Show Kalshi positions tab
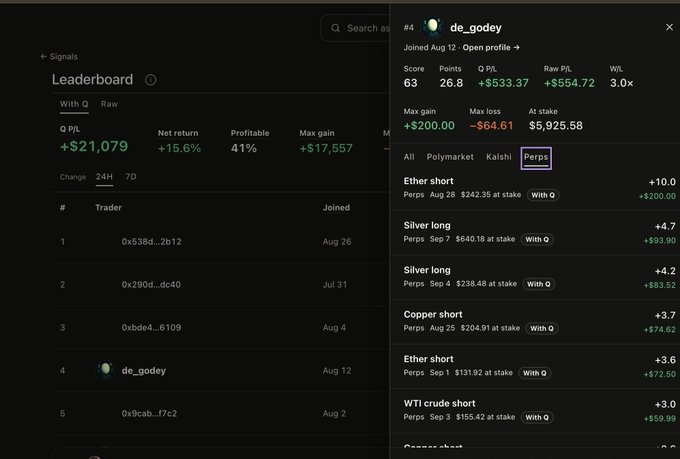The image size is (680, 459). tap(499, 157)
